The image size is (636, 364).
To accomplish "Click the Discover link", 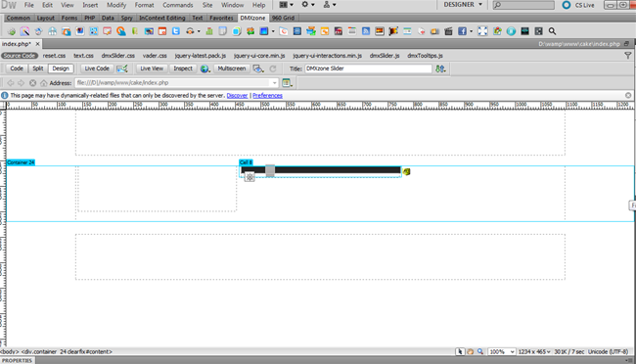I will pos(237,96).
